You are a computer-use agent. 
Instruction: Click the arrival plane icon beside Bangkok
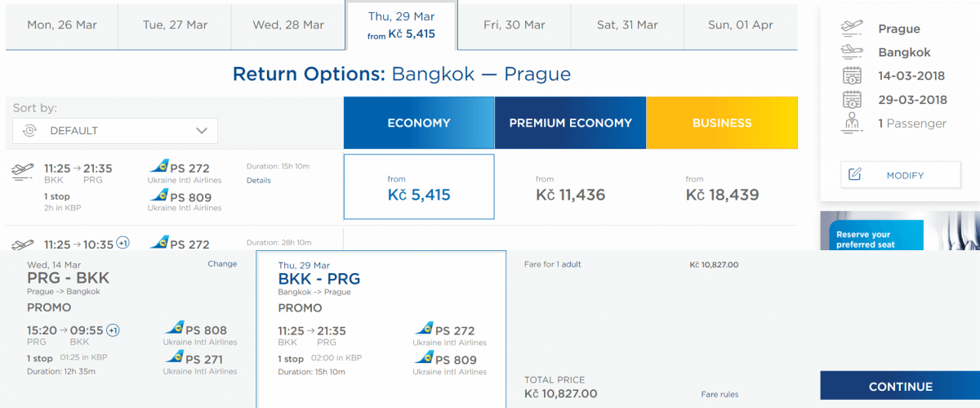[852, 52]
